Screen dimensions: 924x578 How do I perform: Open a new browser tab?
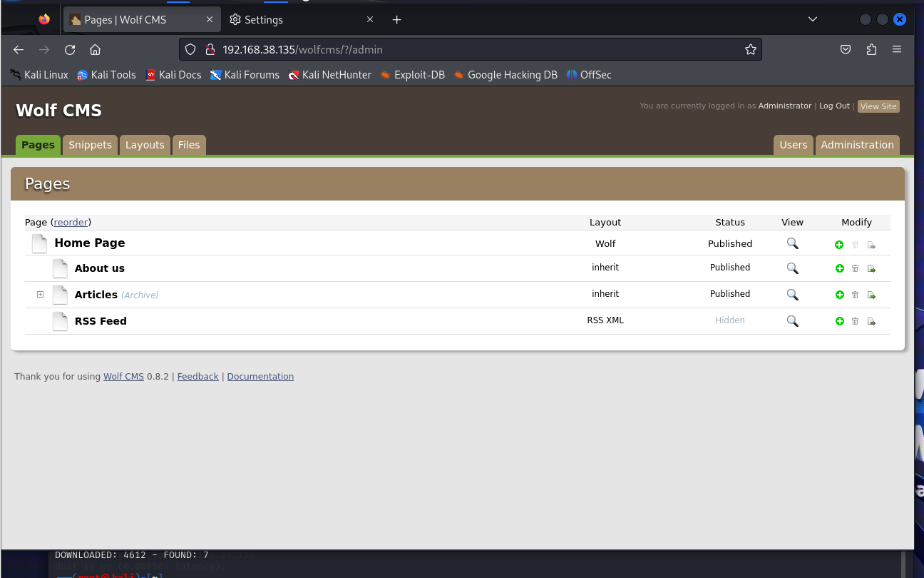tap(397, 20)
